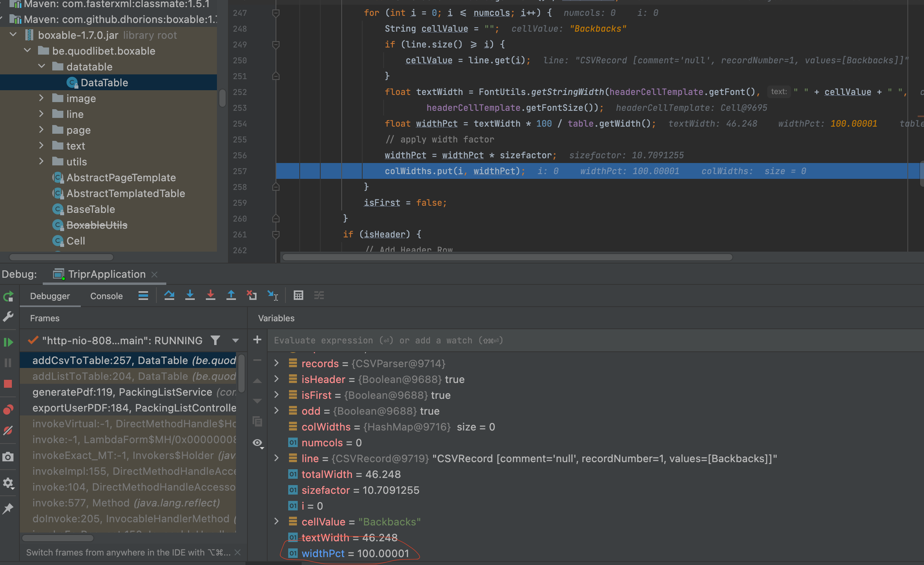Click Step Over in debugger toolbar
Viewport: 924px width, 565px height.
pos(169,296)
